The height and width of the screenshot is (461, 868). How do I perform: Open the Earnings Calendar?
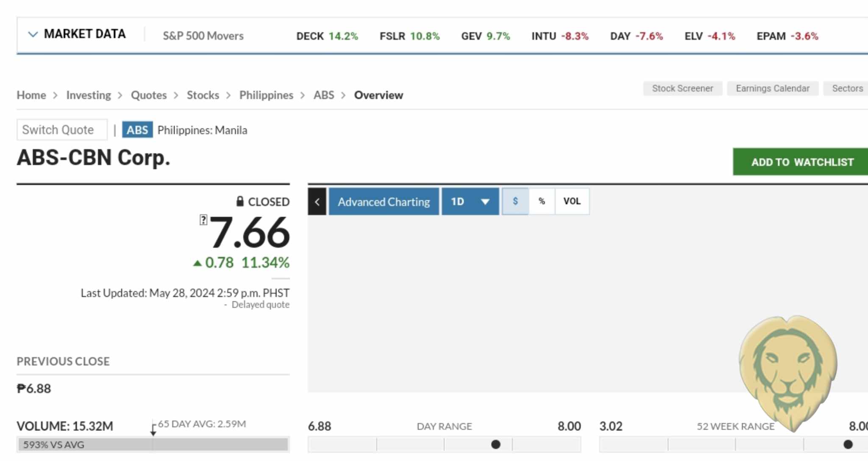[x=773, y=89]
